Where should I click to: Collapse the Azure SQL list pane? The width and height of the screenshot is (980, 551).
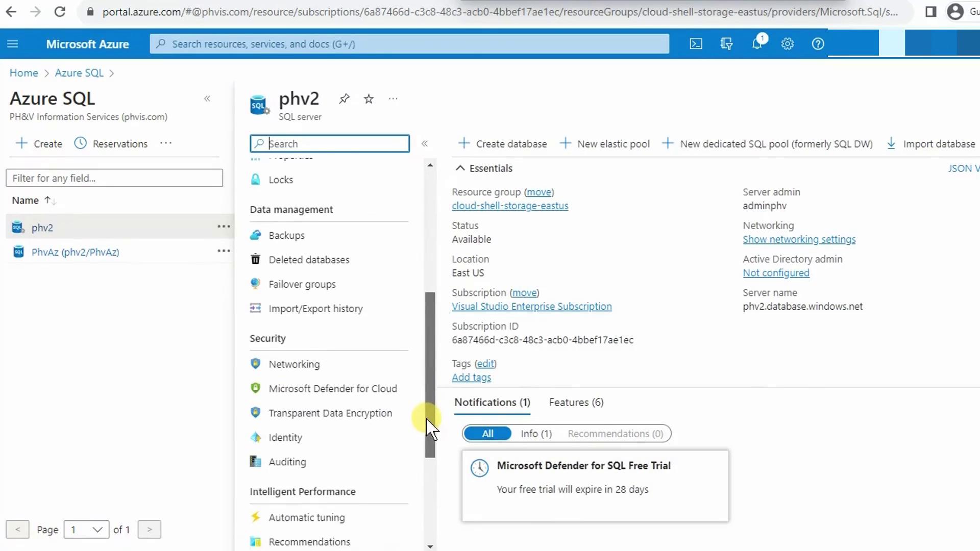click(207, 99)
